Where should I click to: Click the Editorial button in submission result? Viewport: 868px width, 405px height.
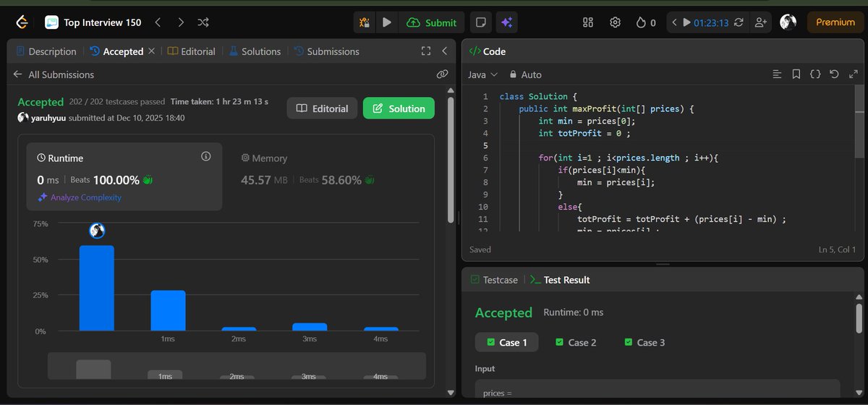[x=323, y=108]
